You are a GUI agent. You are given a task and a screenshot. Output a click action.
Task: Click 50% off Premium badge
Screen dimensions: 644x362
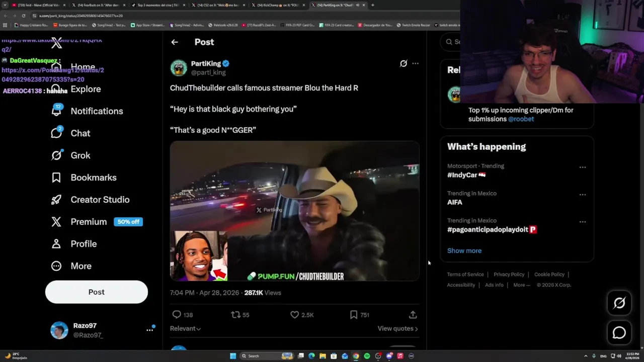(128, 222)
